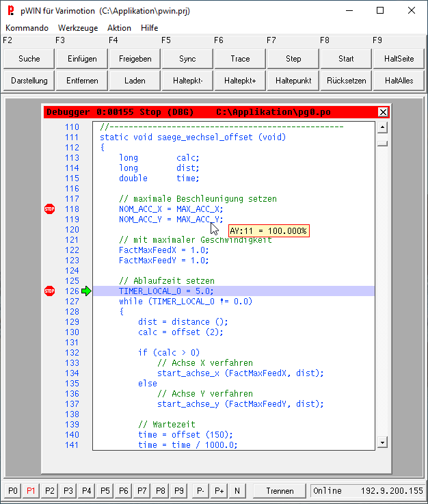Click code line 'calc = offset (2);'

tap(180, 332)
